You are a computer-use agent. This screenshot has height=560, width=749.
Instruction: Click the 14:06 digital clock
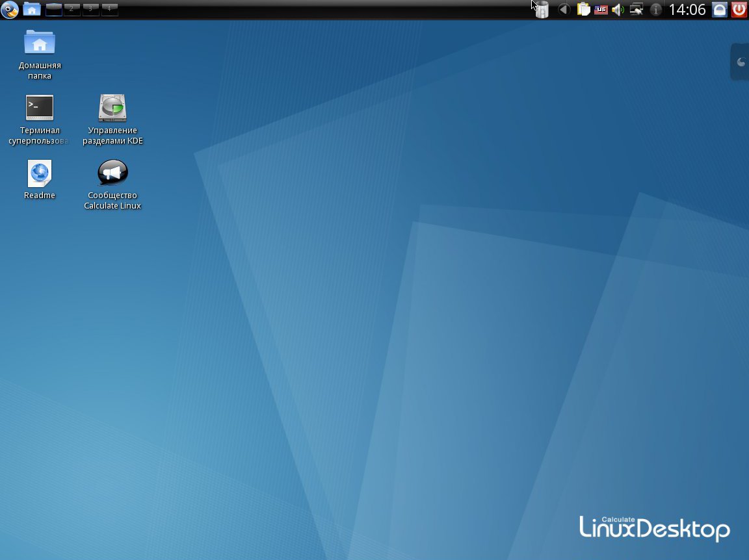[687, 10]
